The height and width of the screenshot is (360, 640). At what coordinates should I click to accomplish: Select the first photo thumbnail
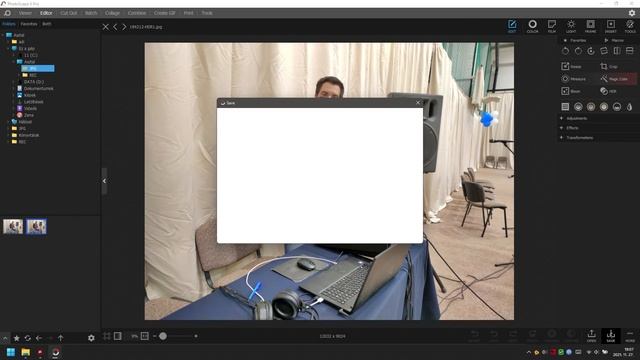click(x=13, y=227)
